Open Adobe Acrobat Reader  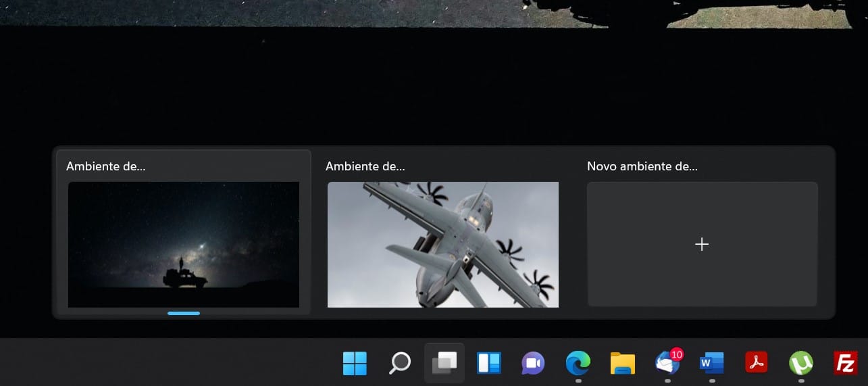pyautogui.click(x=756, y=364)
